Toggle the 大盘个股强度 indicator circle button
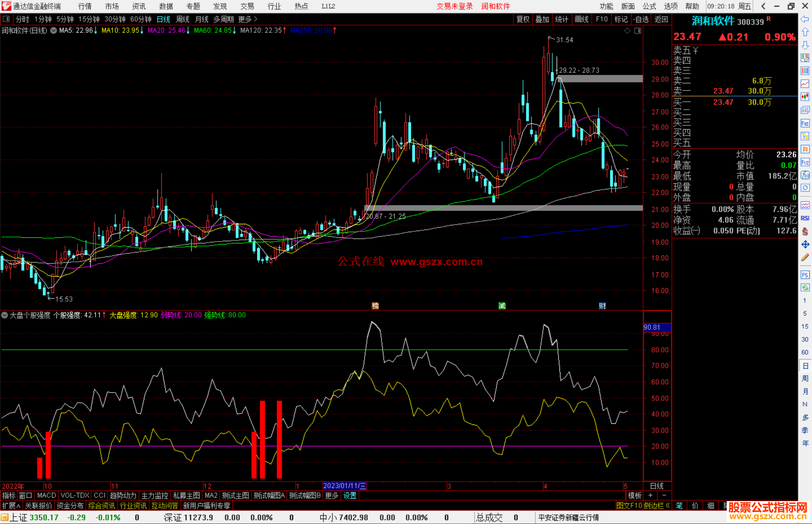Image resolution: width=812 pixels, height=524 pixels. (5, 315)
